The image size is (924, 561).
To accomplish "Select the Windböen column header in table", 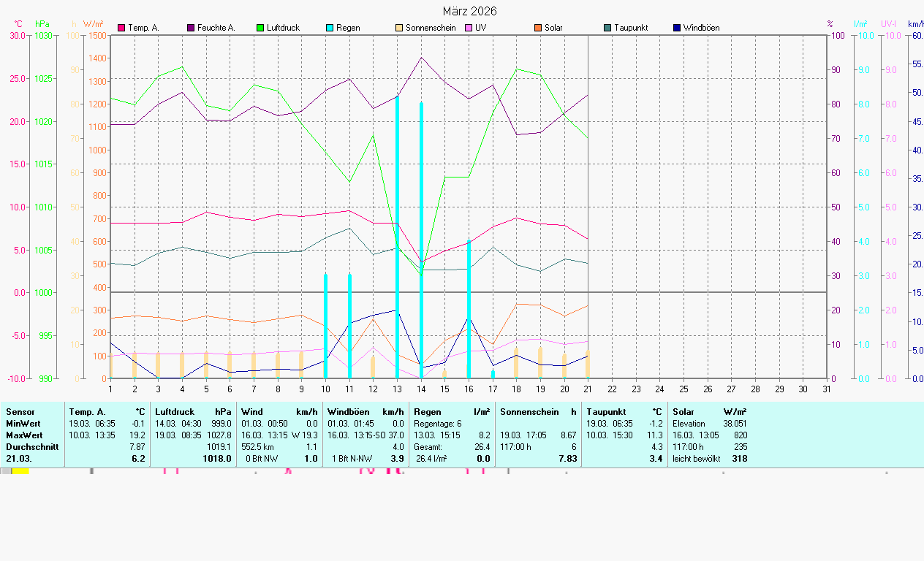I will point(347,412).
